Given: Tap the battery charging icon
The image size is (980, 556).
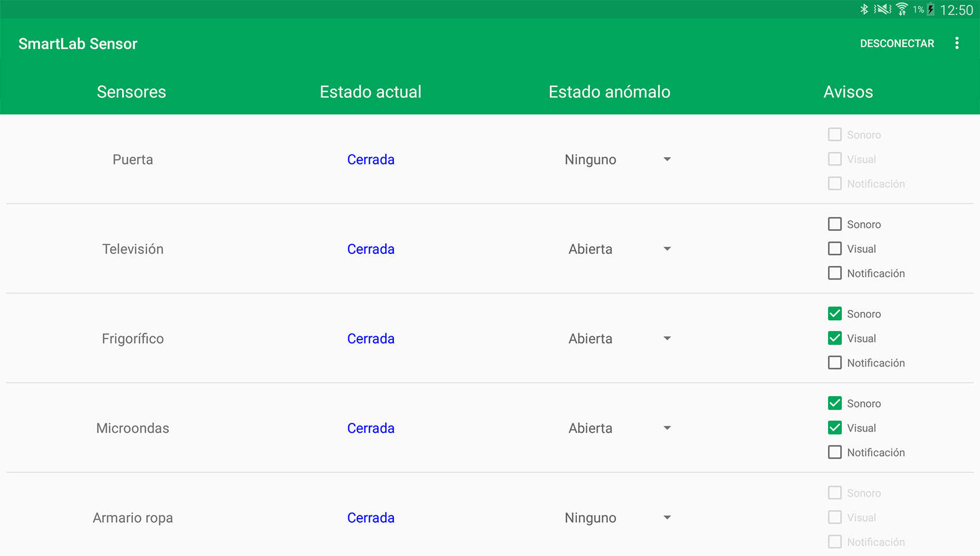Looking at the screenshot, I should [930, 9].
